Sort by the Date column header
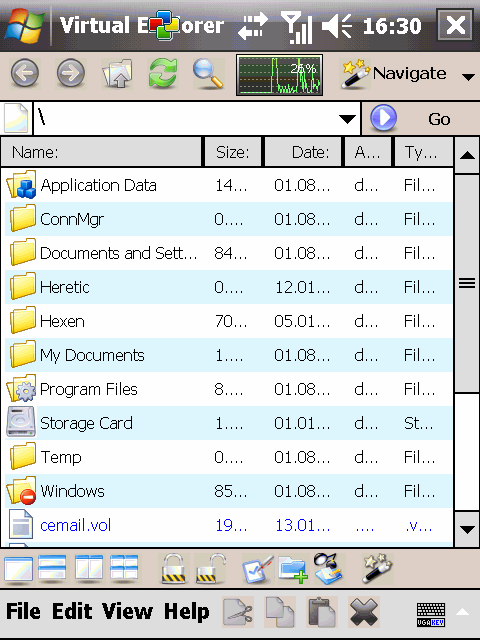 303,152
